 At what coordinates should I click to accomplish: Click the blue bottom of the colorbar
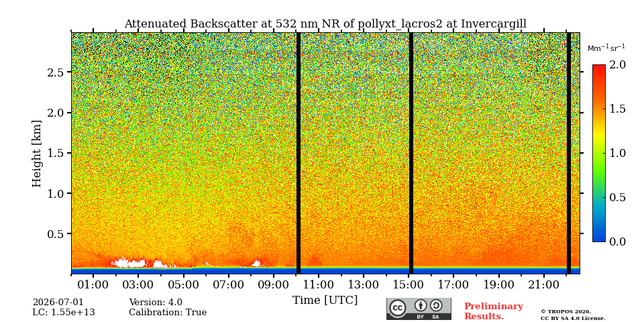click(599, 237)
